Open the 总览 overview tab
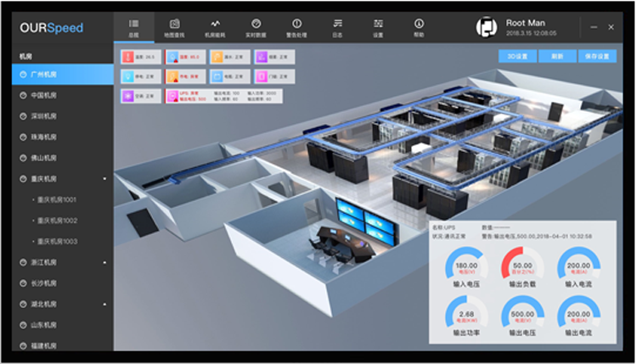 click(133, 26)
